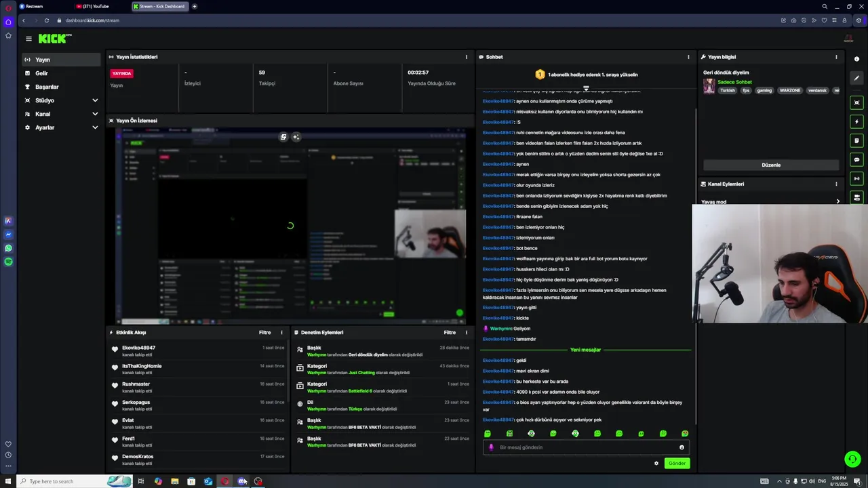
Task: Click Filtre in Denetim Eylemleri panel
Action: click(450, 333)
